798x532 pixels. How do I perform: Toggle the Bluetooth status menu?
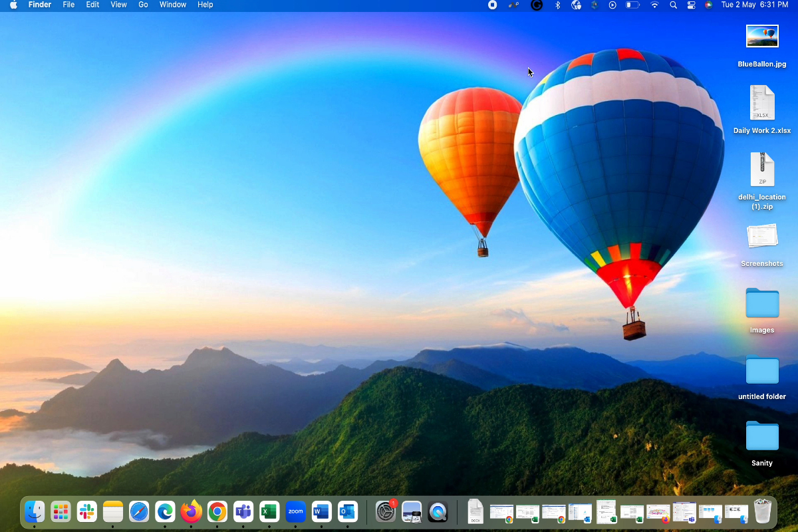point(558,5)
